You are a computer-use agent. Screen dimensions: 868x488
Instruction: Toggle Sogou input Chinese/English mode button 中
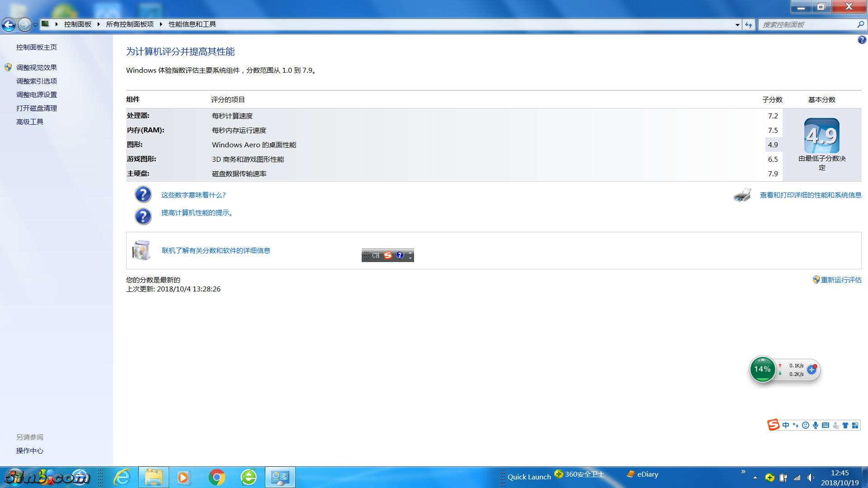pos(786,425)
